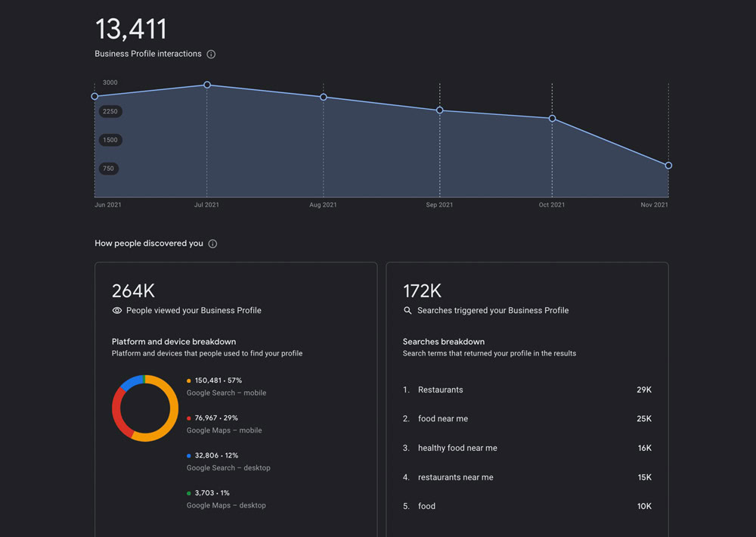
Task: Click the magnifier icon beside Searches triggered your Business Profile
Action: click(x=408, y=310)
